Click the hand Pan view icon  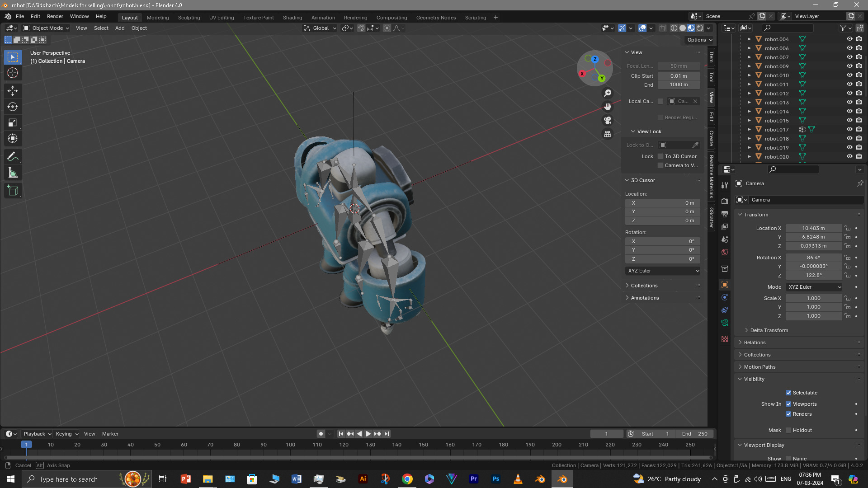tap(608, 106)
